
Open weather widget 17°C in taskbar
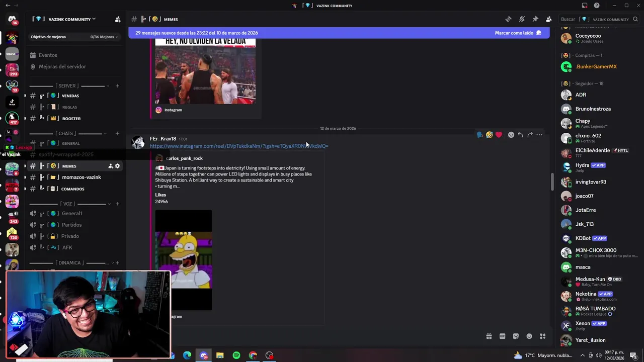pyautogui.click(x=543, y=355)
